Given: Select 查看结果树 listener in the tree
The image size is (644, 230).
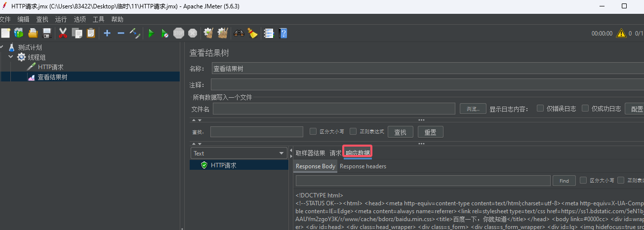Looking at the screenshot, I should (52, 77).
